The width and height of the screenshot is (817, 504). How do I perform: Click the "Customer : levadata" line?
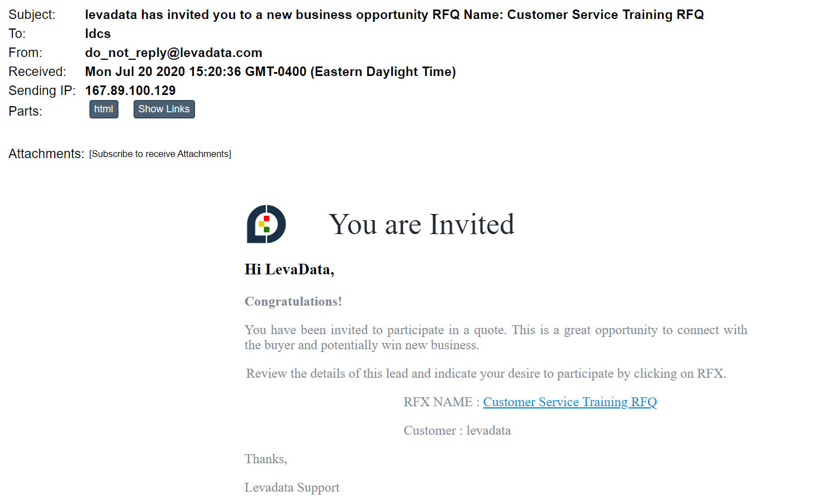(x=457, y=431)
